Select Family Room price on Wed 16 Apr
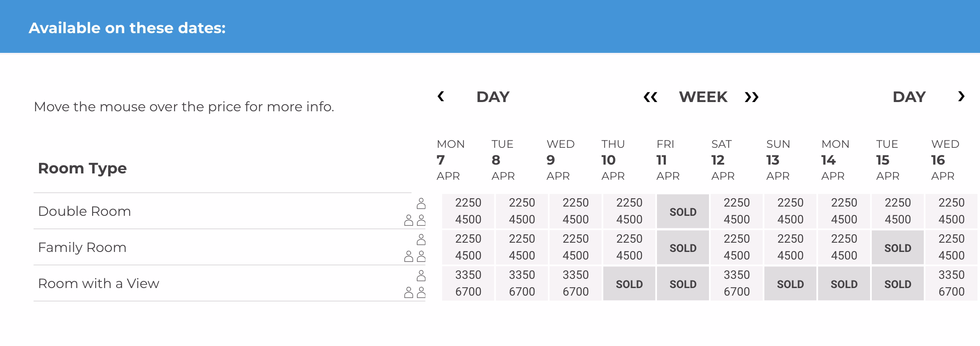 click(x=951, y=247)
